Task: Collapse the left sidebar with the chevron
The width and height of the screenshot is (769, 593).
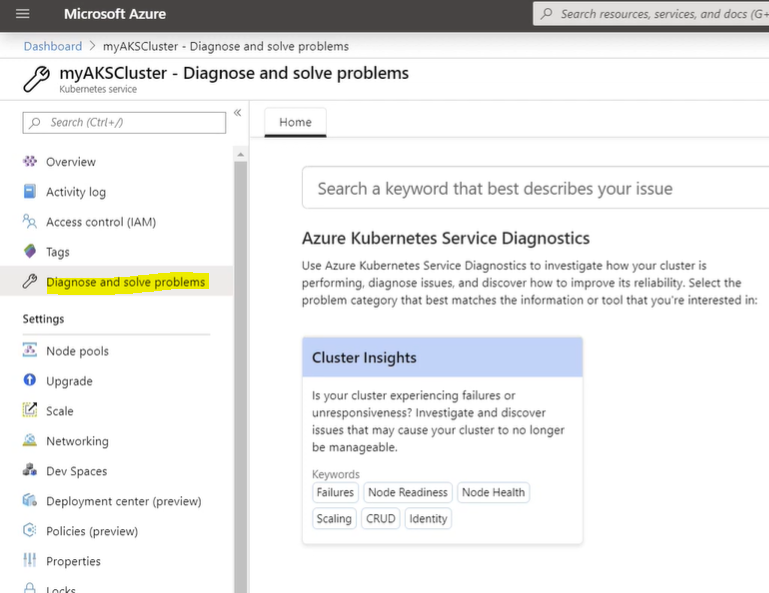Action: (x=237, y=113)
